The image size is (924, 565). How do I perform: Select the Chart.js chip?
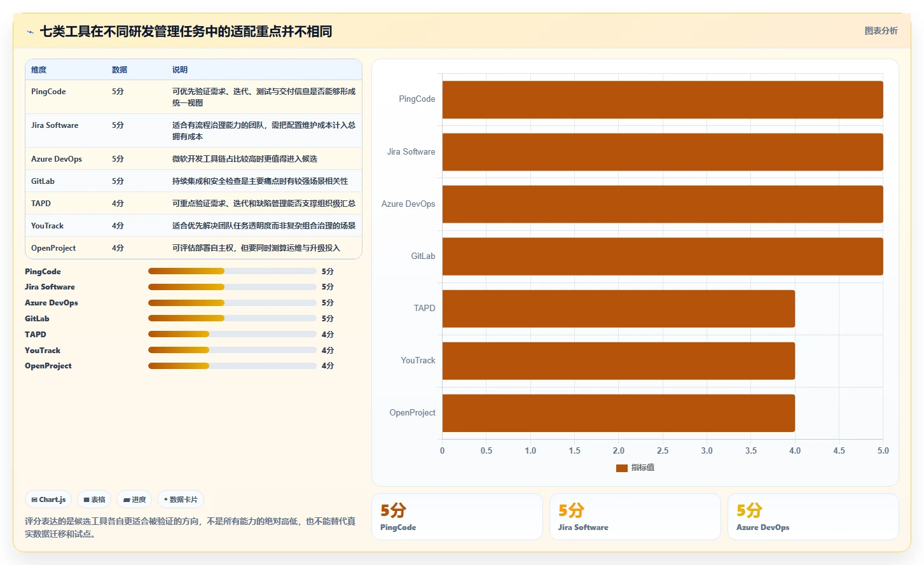click(x=48, y=499)
